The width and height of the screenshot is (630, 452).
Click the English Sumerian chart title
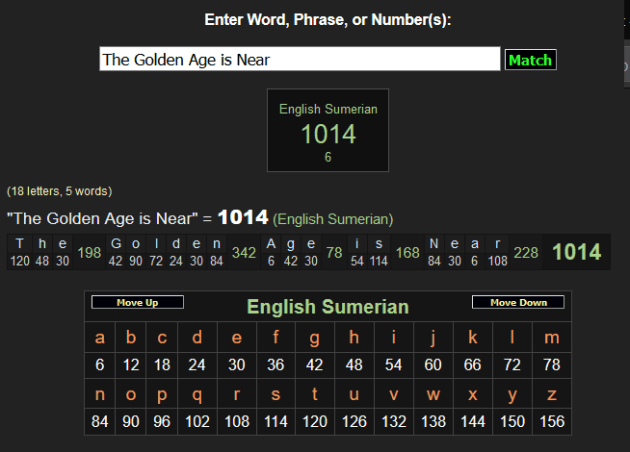click(x=328, y=307)
